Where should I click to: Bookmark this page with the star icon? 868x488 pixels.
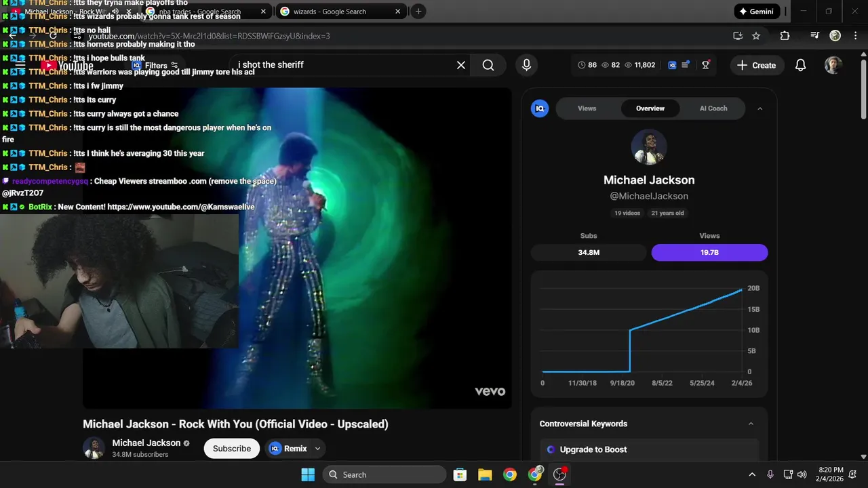pyautogui.click(x=756, y=36)
